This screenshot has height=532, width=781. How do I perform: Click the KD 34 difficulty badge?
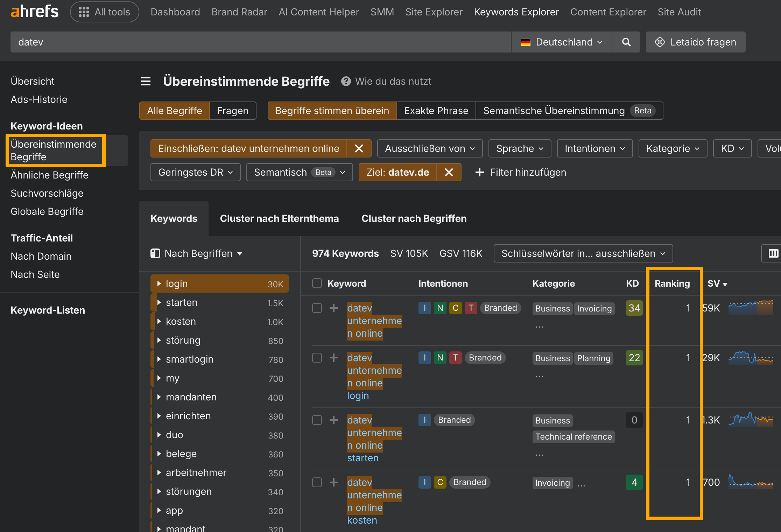coord(634,308)
